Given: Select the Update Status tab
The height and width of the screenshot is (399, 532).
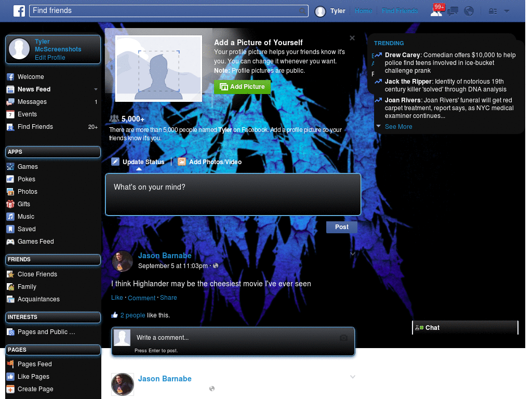Looking at the screenshot, I should (x=138, y=162).
